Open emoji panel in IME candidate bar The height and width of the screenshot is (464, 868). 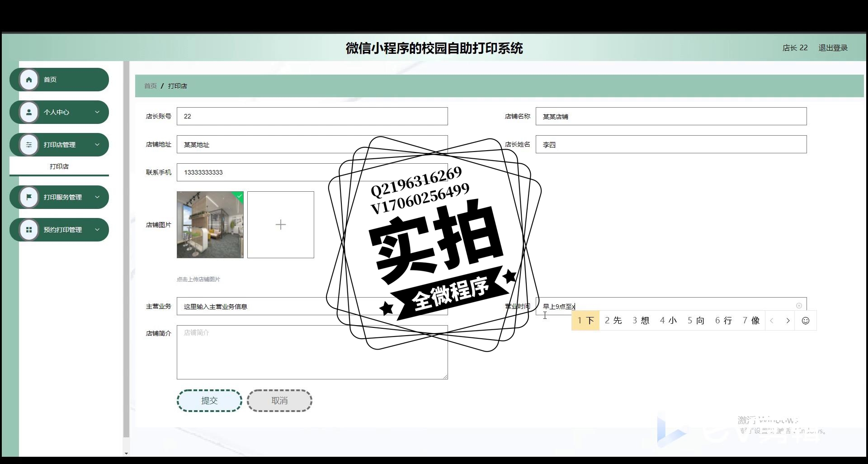pyautogui.click(x=805, y=321)
